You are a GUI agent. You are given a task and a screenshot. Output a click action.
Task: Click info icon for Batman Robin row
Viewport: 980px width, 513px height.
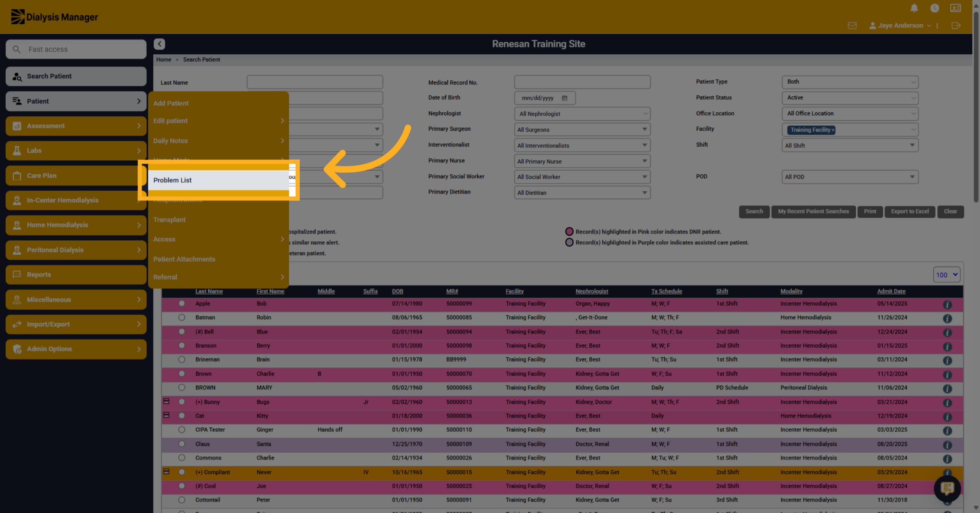[x=947, y=318]
